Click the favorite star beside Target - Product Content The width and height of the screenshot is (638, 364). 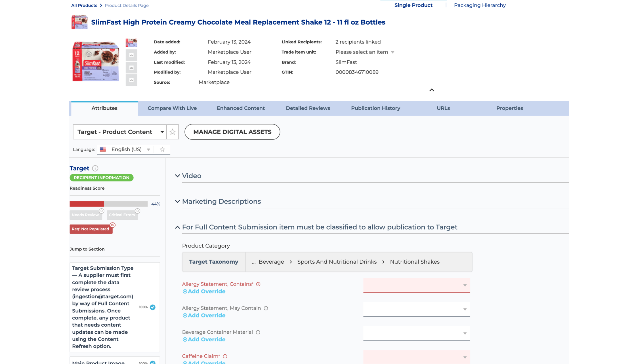pos(173,132)
